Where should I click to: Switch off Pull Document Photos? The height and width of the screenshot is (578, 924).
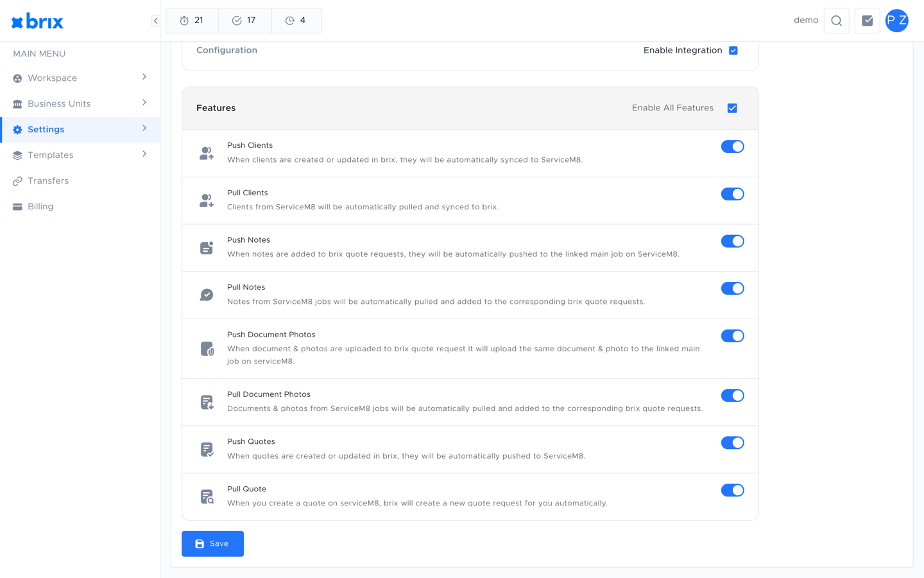[x=732, y=396]
